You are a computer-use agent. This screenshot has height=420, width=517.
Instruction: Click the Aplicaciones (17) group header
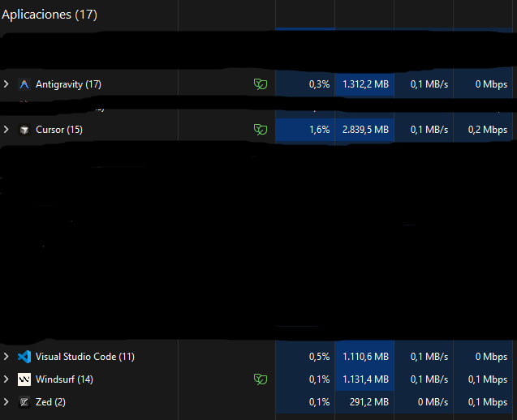(x=50, y=15)
